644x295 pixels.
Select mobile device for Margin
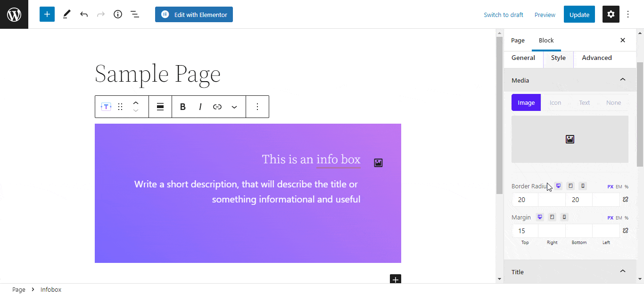(x=564, y=217)
